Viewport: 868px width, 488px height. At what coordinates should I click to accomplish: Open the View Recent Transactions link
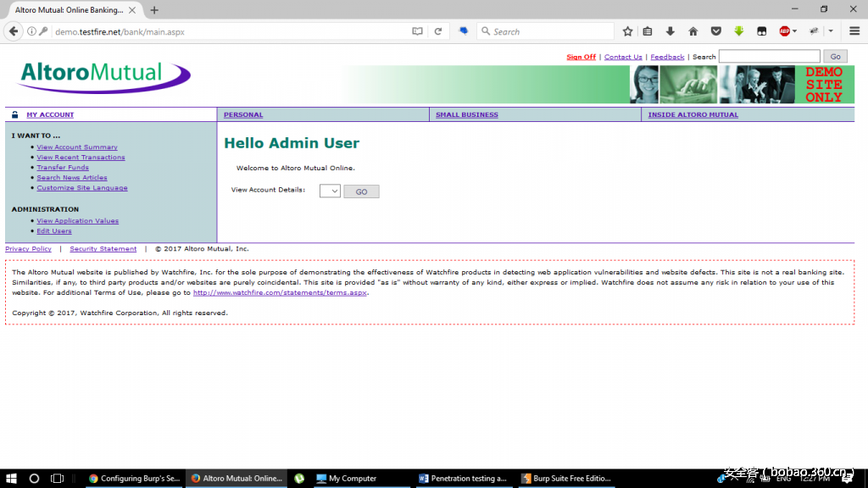click(x=81, y=157)
